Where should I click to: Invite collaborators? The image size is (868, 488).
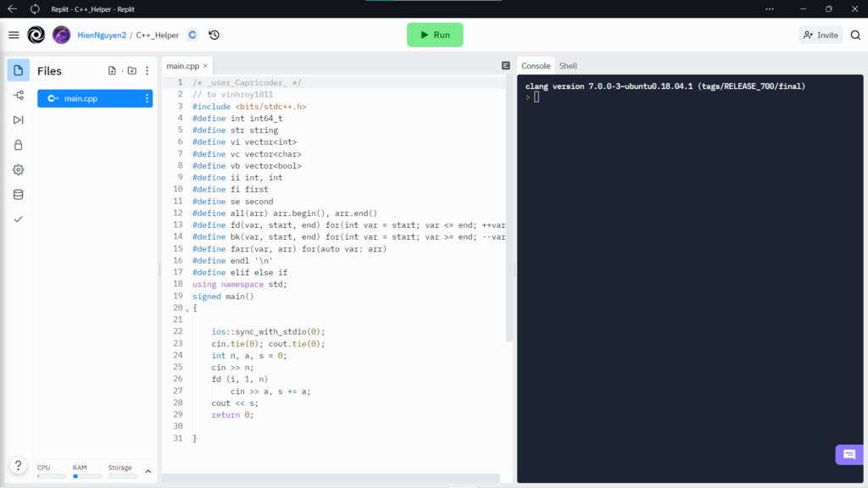click(821, 35)
